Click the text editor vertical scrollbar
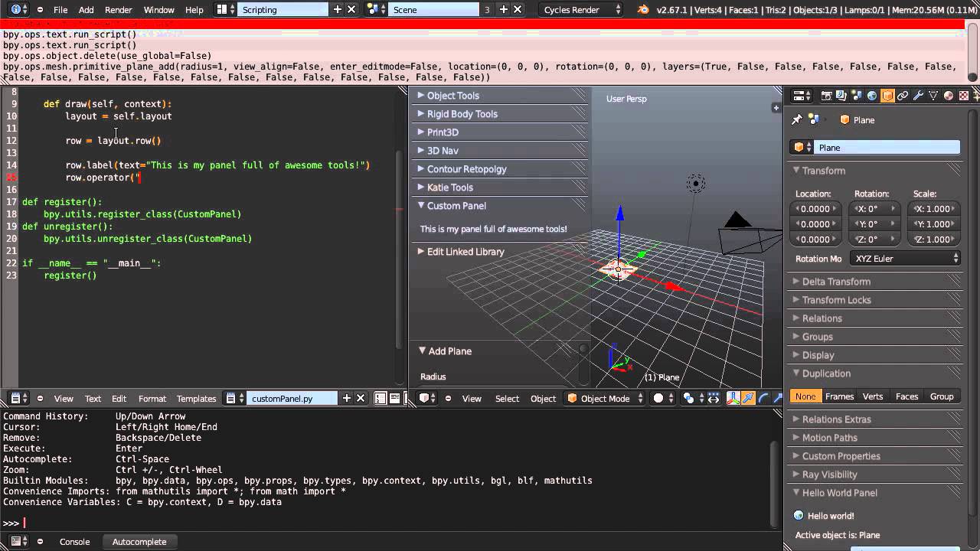 point(398,249)
